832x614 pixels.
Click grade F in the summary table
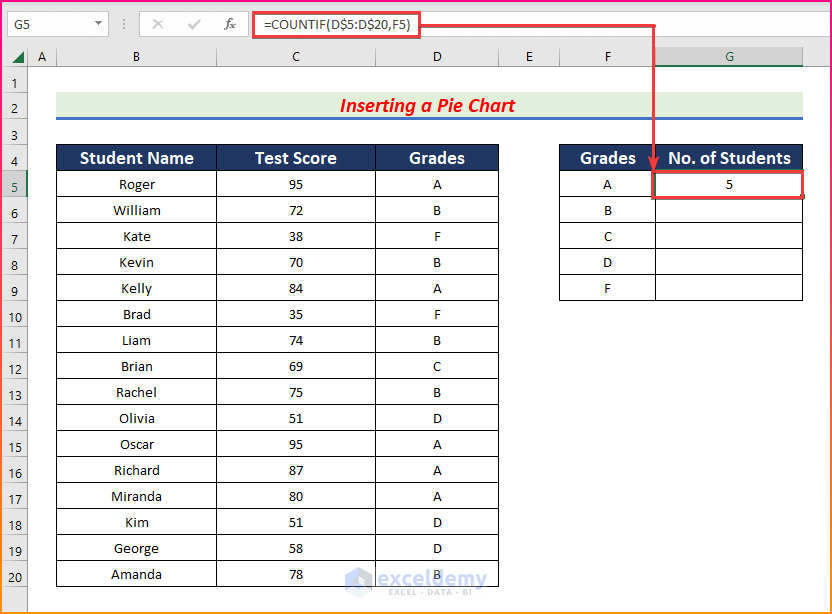point(608,288)
